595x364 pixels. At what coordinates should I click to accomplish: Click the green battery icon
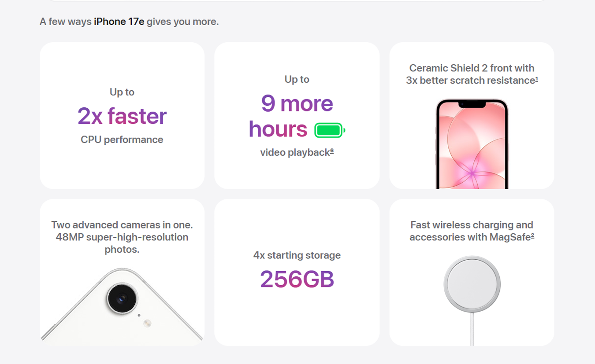pyautogui.click(x=330, y=130)
